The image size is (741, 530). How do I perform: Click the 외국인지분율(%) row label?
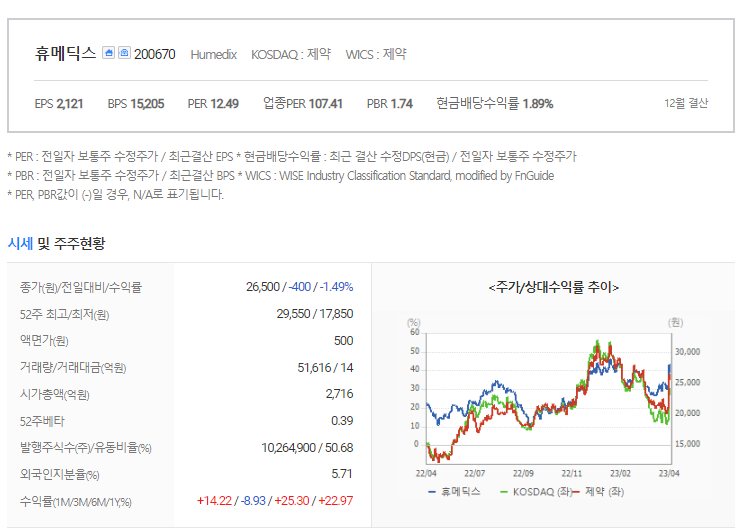(x=60, y=474)
